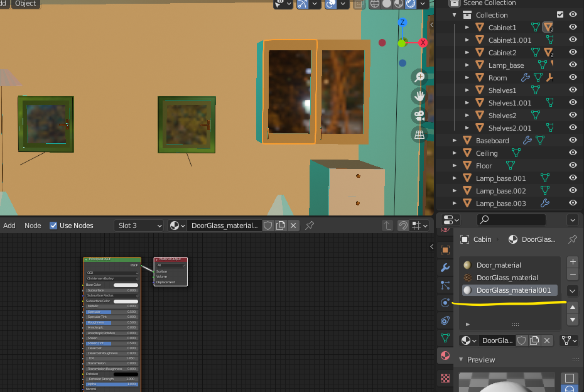The height and width of the screenshot is (392, 584).
Task: Open the Add menu in node editor
Action: click(9, 226)
